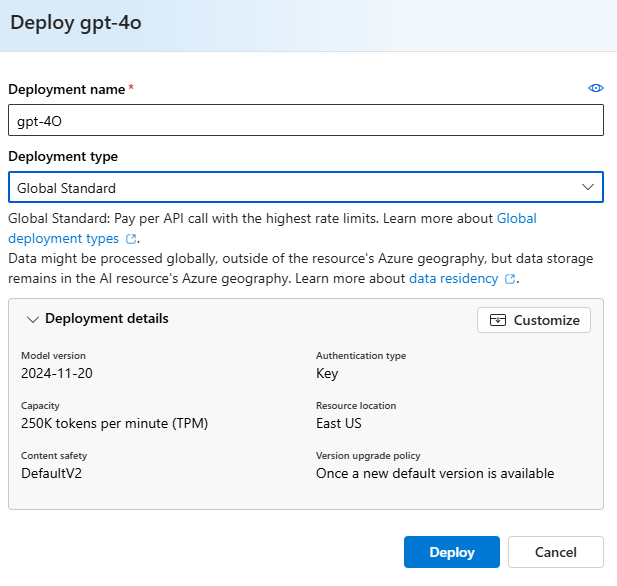Click into the Deployment name field
Image resolution: width=617 pixels, height=586 pixels.
[x=306, y=120]
